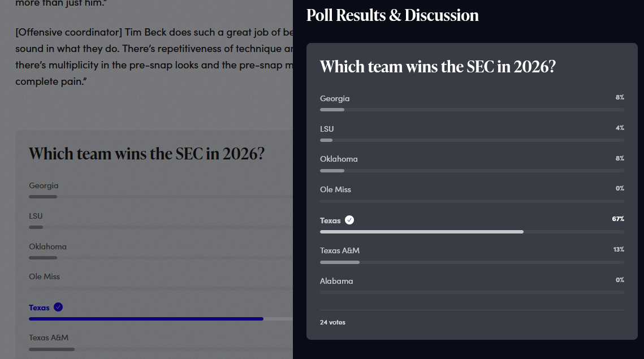Select the Oklahoma option in the results panel

click(472, 163)
